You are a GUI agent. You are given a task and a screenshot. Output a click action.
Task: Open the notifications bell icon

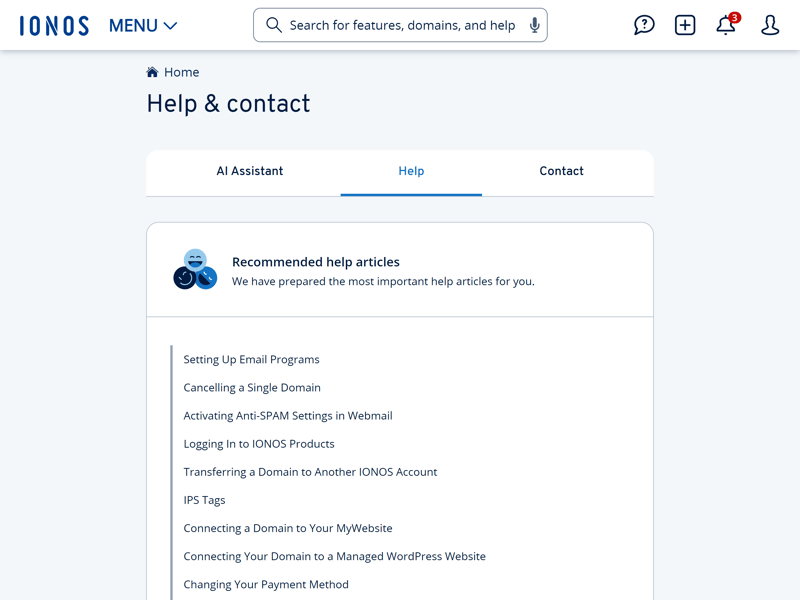click(727, 24)
